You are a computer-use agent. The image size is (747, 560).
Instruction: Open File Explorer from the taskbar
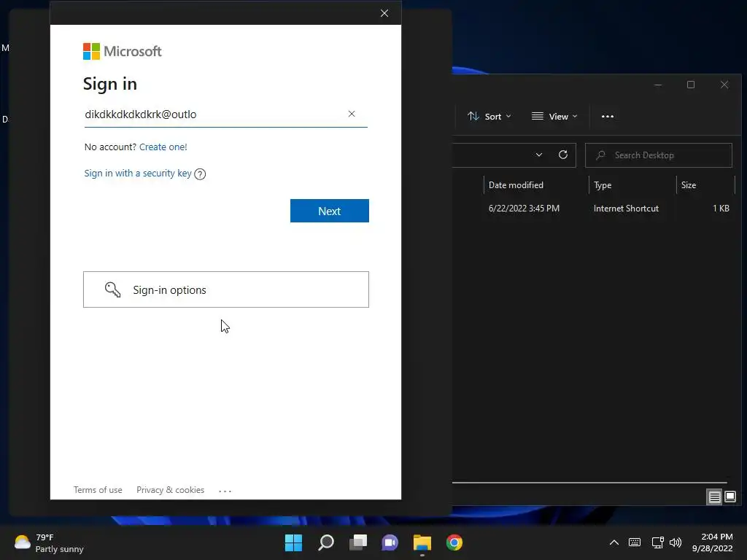[422, 542]
